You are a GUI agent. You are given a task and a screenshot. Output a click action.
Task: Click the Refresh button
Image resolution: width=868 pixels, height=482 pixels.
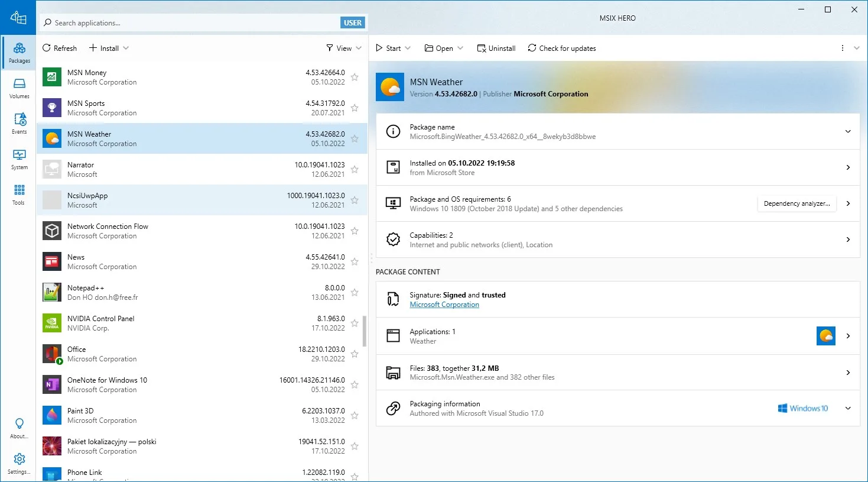(x=60, y=48)
